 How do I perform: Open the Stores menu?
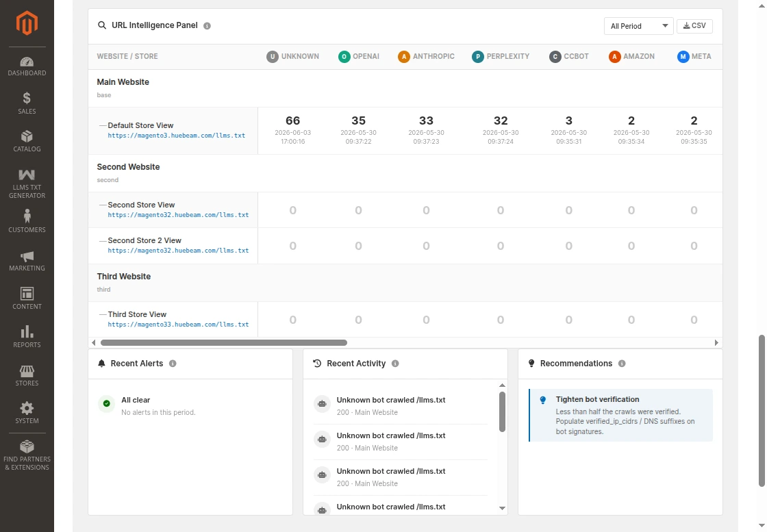(27, 375)
